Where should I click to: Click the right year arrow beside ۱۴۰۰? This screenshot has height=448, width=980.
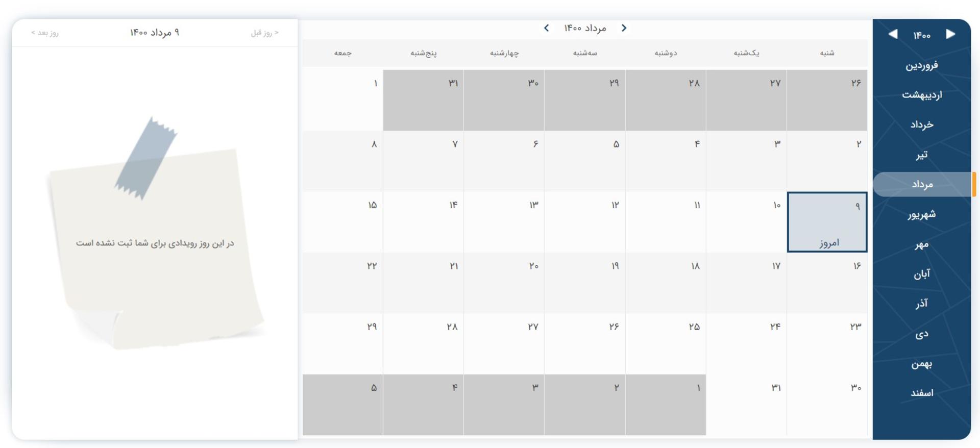[x=950, y=34]
